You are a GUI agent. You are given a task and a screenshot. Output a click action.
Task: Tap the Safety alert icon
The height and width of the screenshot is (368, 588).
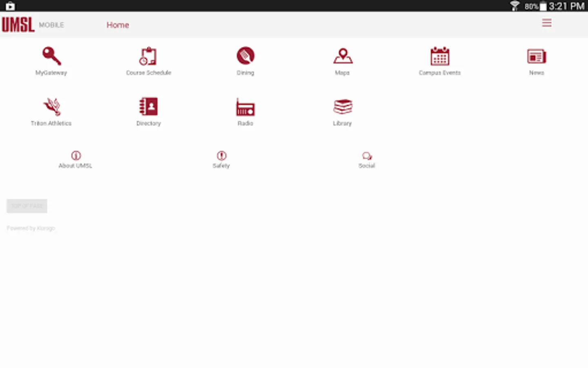pos(221,155)
